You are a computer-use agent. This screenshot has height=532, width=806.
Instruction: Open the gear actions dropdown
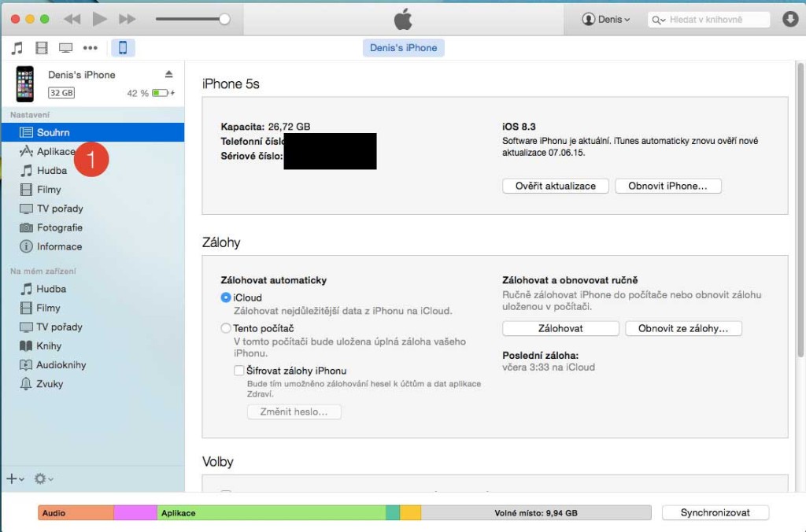(x=44, y=478)
